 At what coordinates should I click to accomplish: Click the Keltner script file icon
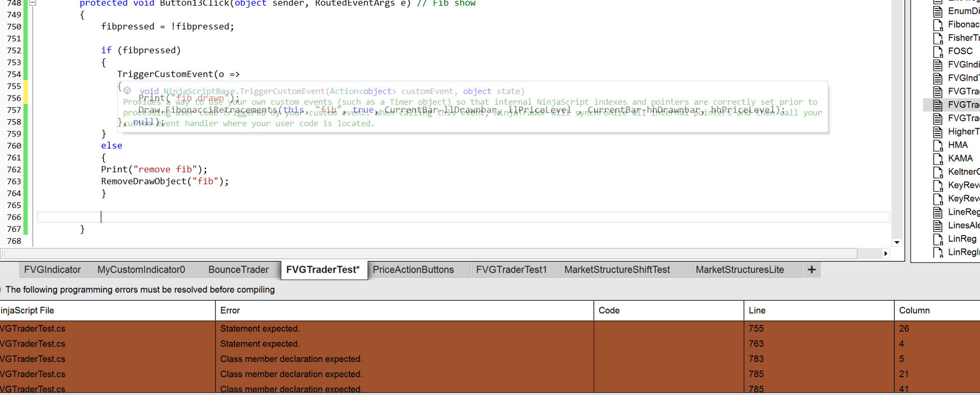tap(938, 172)
